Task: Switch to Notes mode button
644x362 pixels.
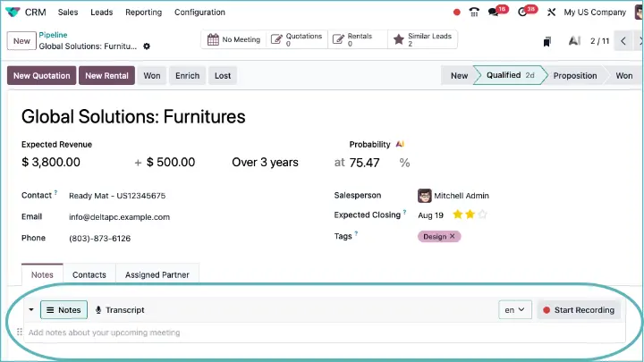Action: [64, 310]
